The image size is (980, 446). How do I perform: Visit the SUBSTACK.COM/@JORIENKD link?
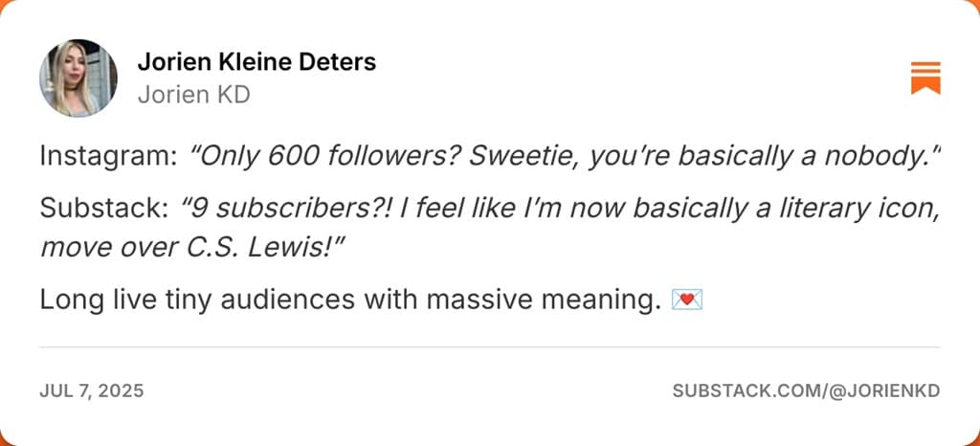pos(806,391)
